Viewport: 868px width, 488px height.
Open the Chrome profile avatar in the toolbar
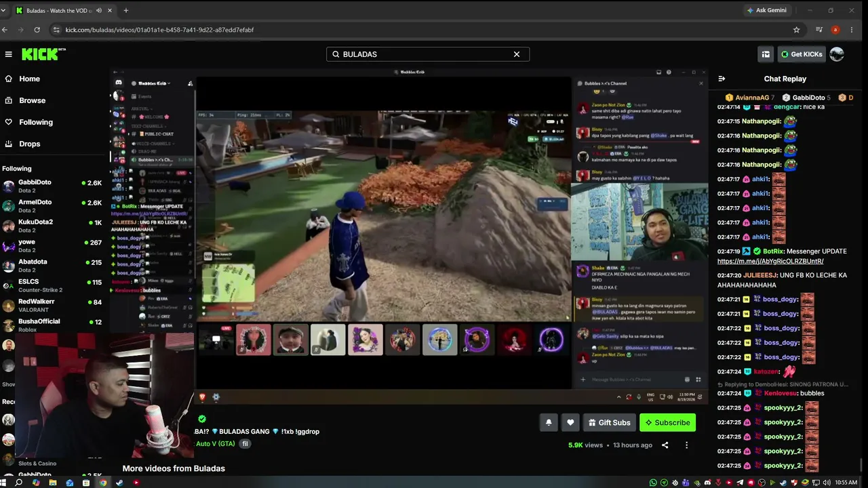(x=835, y=30)
